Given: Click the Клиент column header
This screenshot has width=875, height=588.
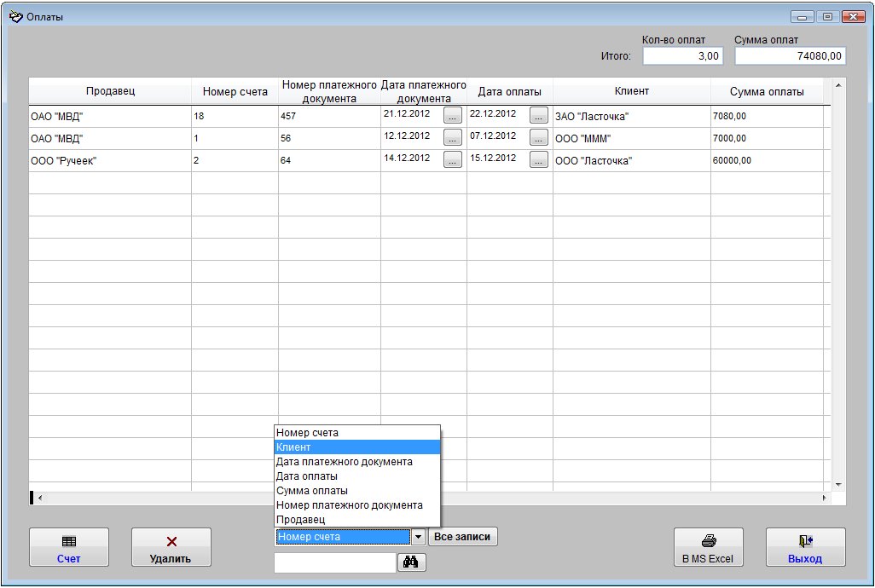Looking at the screenshot, I should point(631,91).
